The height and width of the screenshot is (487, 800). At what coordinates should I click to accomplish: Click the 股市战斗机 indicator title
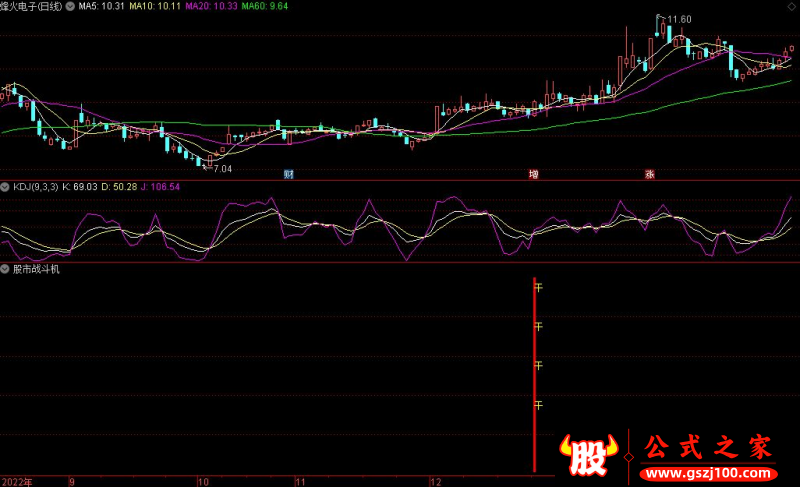point(36,269)
